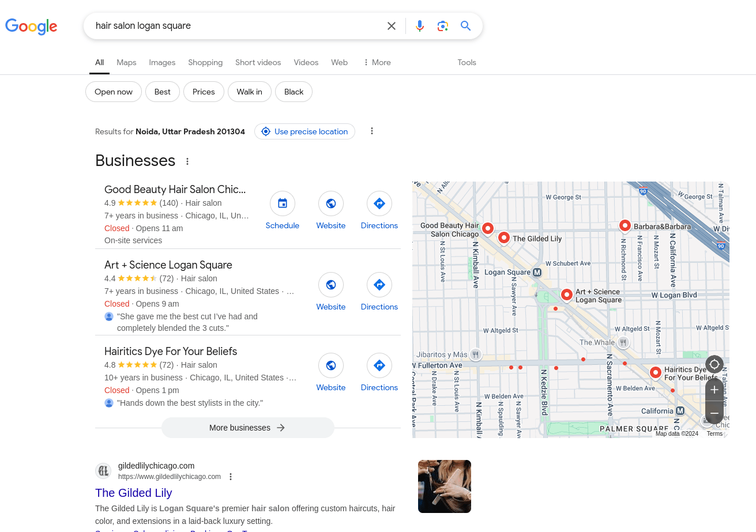Open the three-dot menu beside location results
756x532 pixels.
(x=372, y=131)
